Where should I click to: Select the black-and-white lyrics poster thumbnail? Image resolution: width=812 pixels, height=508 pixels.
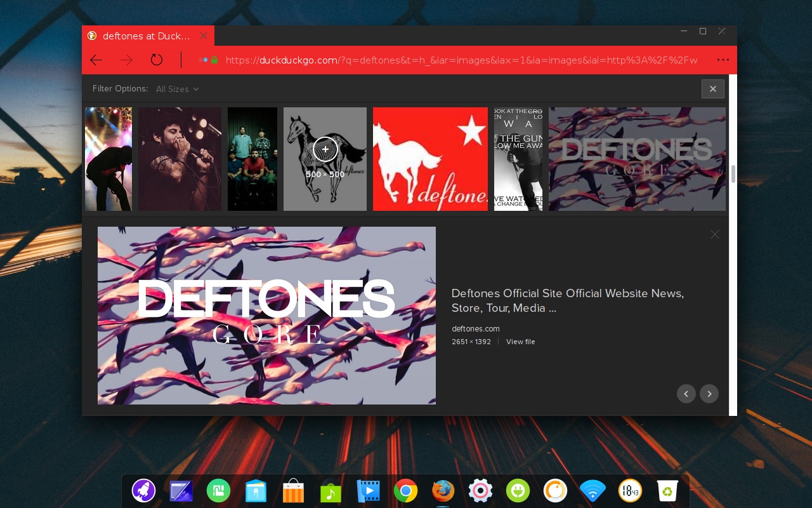[x=518, y=159]
